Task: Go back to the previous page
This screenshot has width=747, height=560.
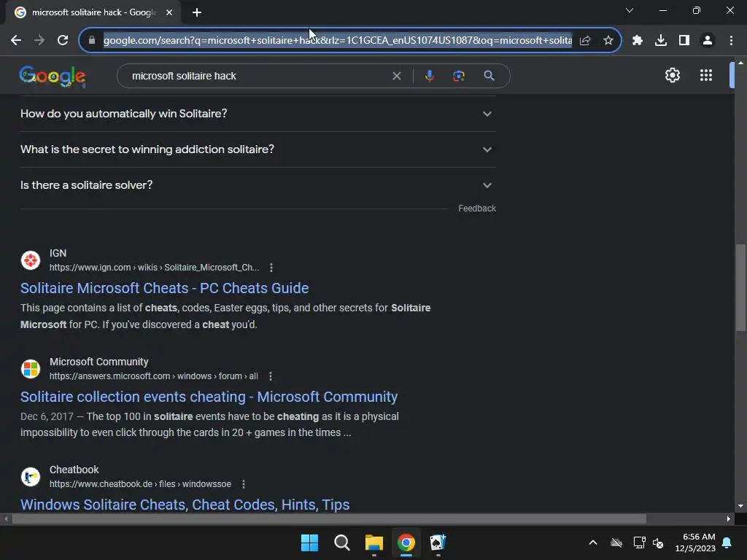Action: point(16,41)
